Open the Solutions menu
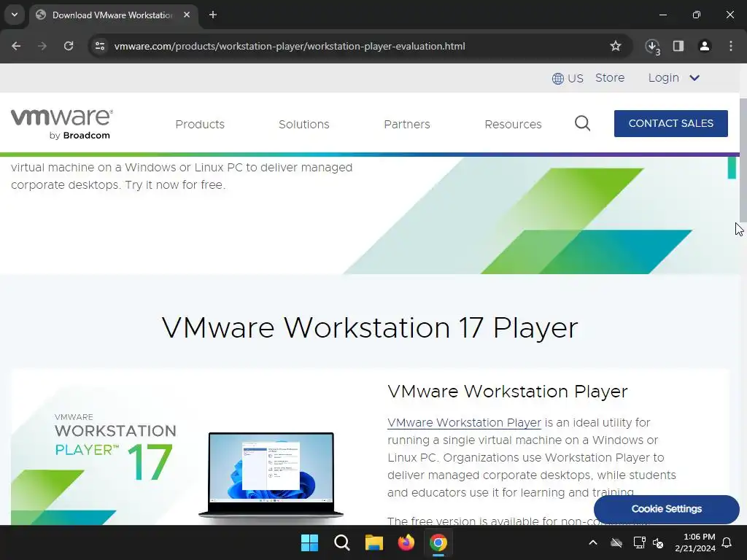This screenshot has width=747, height=560. pyautogui.click(x=304, y=124)
